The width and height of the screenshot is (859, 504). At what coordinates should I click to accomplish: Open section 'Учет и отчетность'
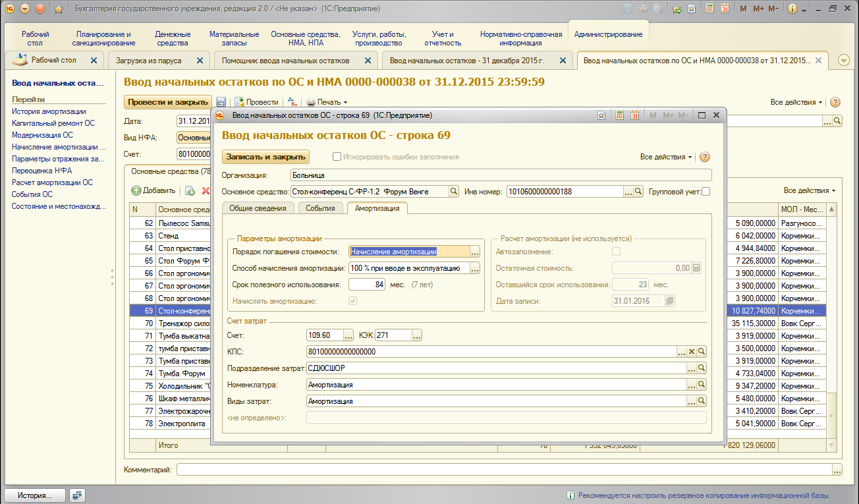coord(443,38)
